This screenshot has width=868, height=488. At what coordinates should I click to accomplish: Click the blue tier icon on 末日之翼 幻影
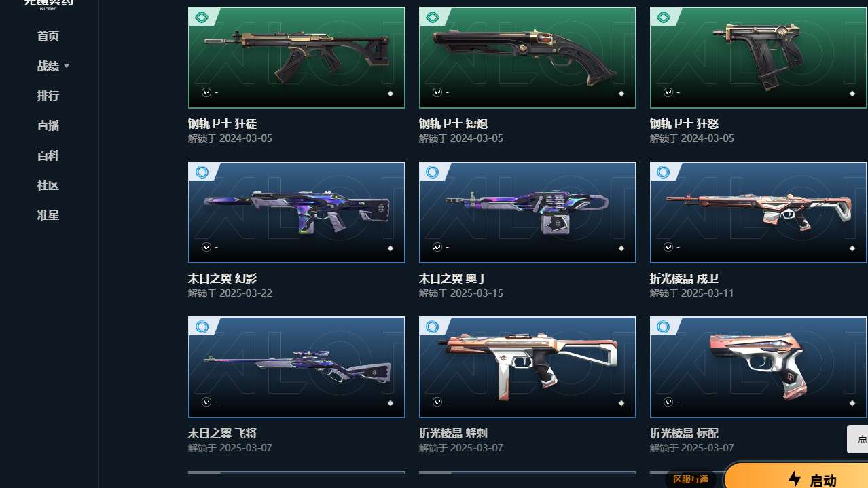[x=201, y=172]
